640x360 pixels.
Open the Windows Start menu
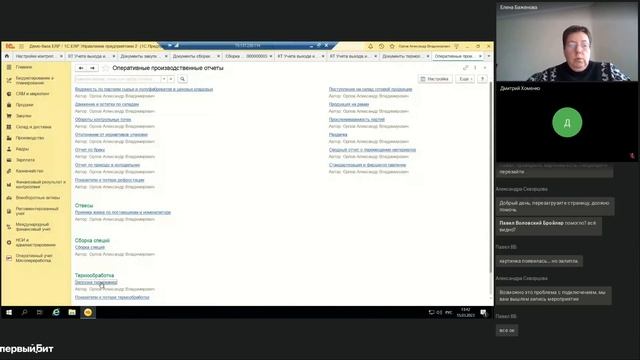coord(9,312)
